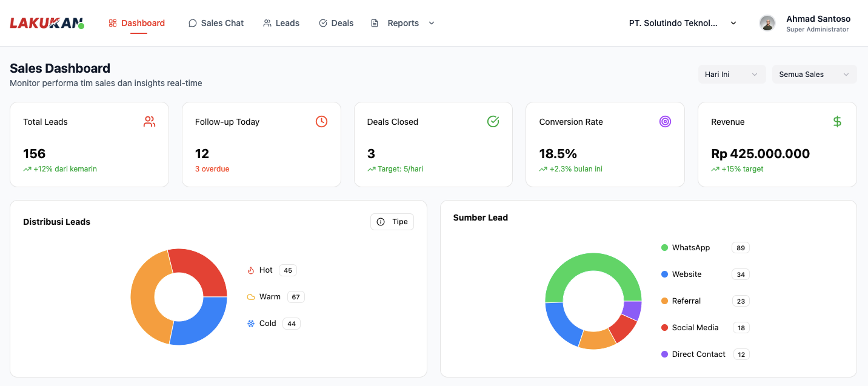Open the Leads navigation tab

(x=281, y=23)
